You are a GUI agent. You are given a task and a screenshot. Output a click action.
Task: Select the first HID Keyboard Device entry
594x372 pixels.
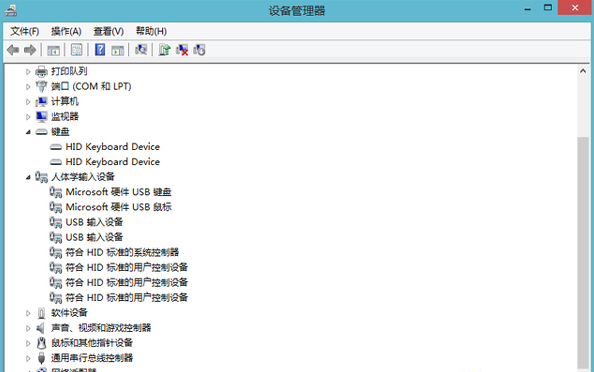[x=113, y=147]
